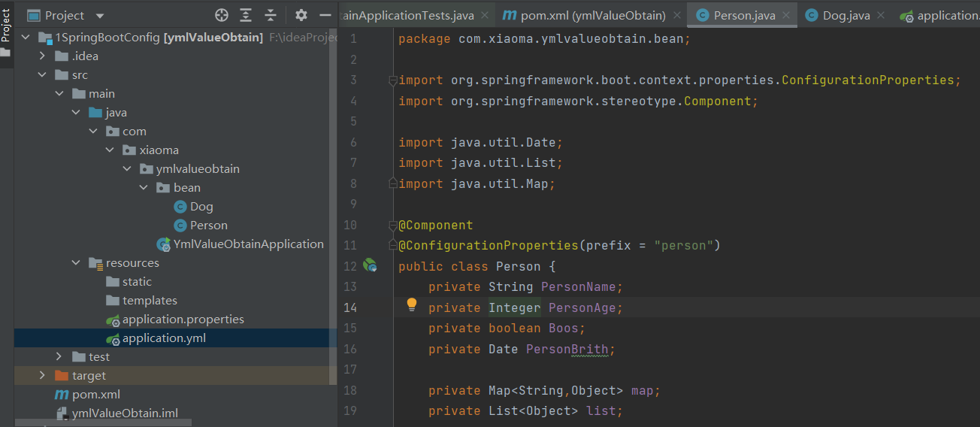Viewport: 980px width, 427px height.
Task: Close the Person.java tab
Action: (x=786, y=16)
